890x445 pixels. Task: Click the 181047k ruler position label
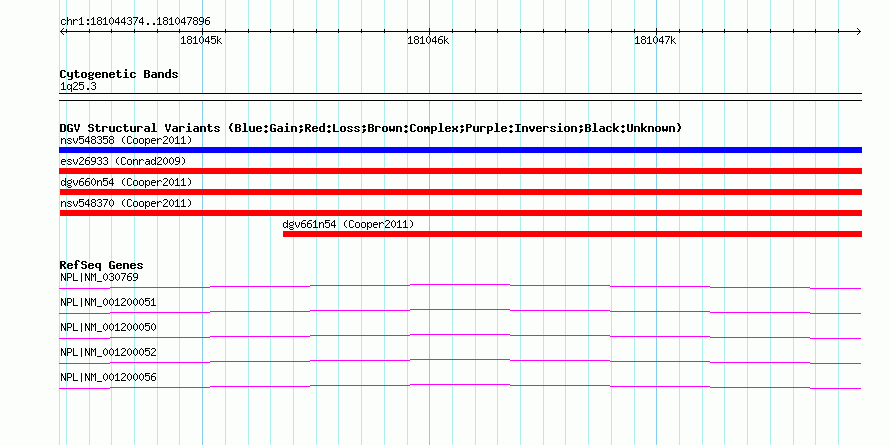656,41
